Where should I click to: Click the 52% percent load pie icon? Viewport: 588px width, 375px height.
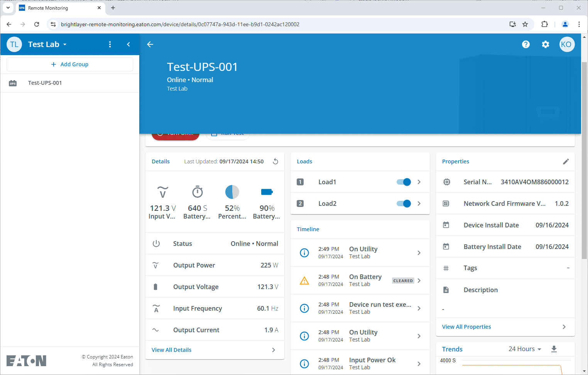[232, 192]
